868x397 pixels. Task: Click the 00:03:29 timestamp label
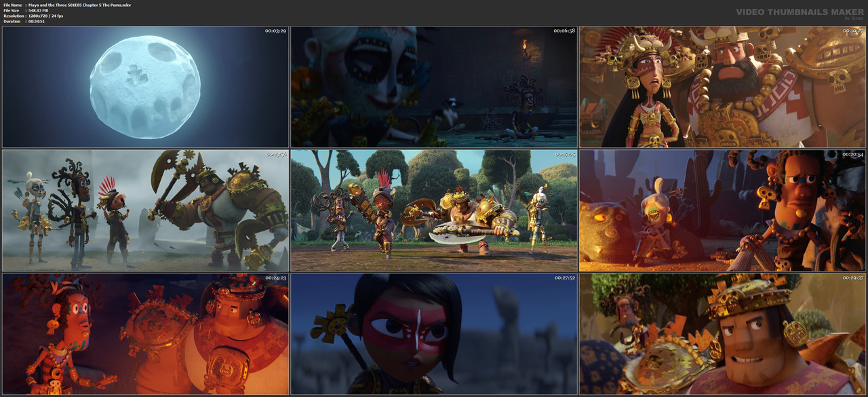(x=275, y=31)
